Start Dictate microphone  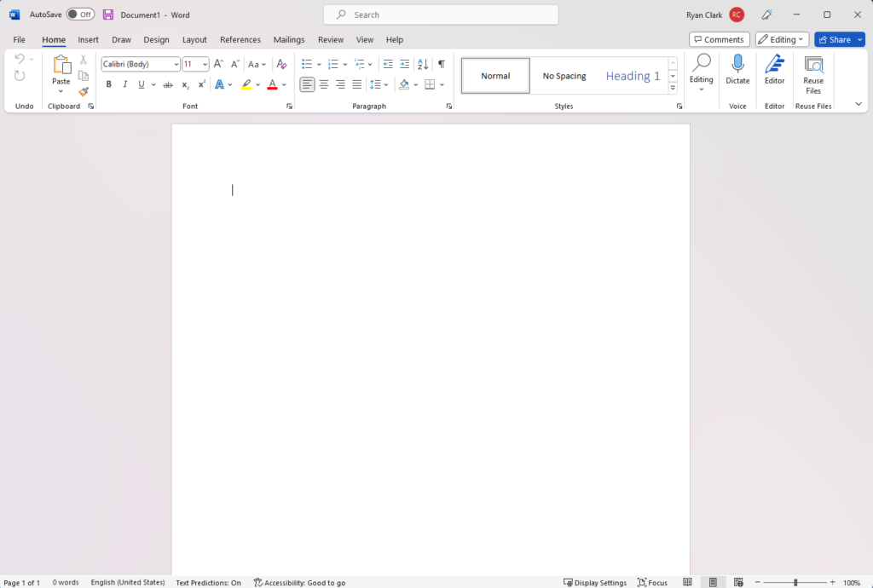click(737, 70)
